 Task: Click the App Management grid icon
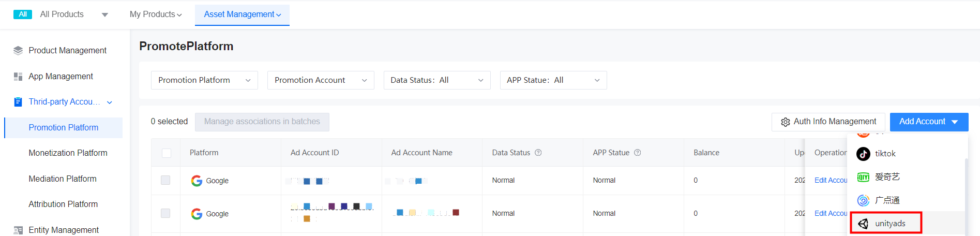[18, 77]
